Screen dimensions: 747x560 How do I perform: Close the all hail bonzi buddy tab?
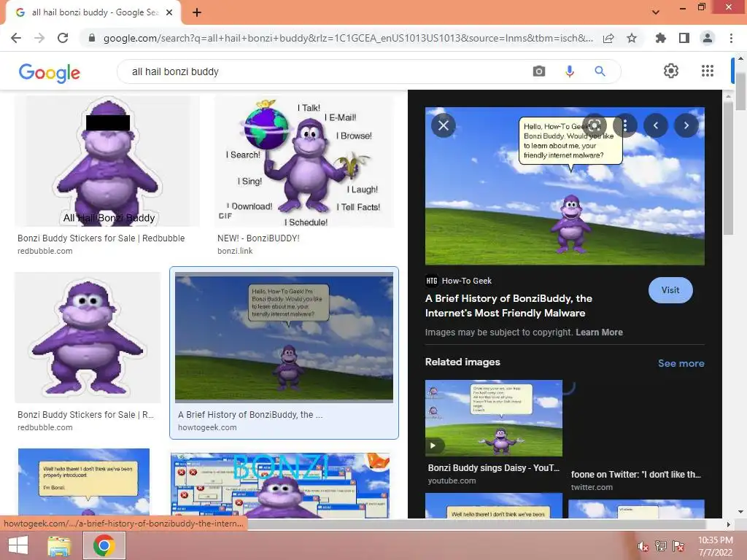pos(169,12)
